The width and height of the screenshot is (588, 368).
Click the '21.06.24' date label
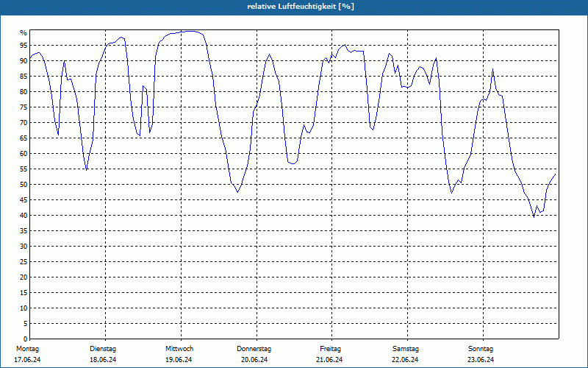[x=329, y=360]
